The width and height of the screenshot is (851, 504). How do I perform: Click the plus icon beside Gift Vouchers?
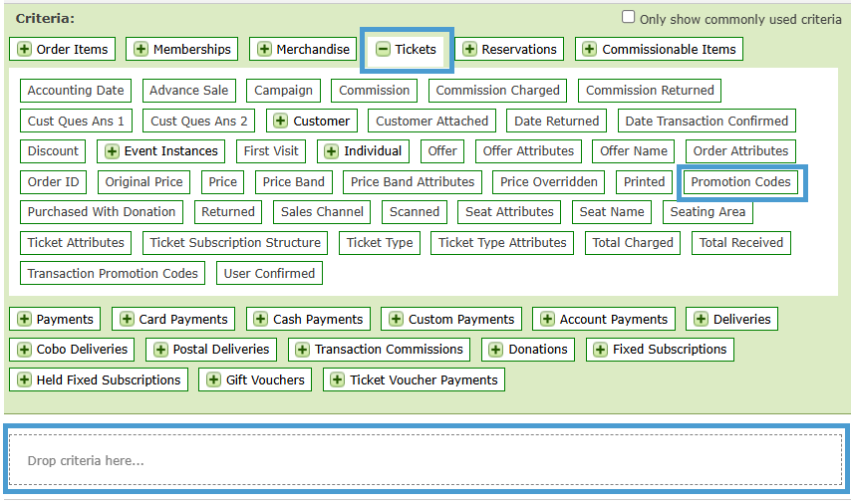[213, 380]
